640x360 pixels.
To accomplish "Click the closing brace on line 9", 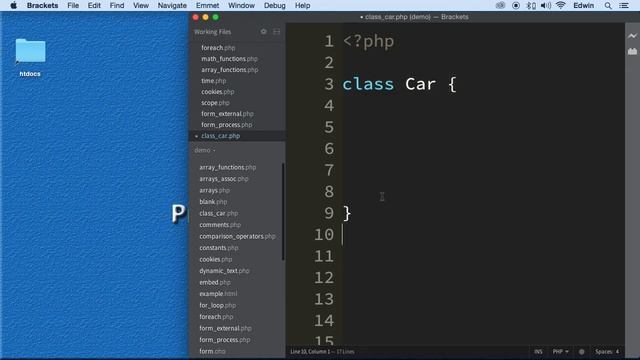I will 347,213.
